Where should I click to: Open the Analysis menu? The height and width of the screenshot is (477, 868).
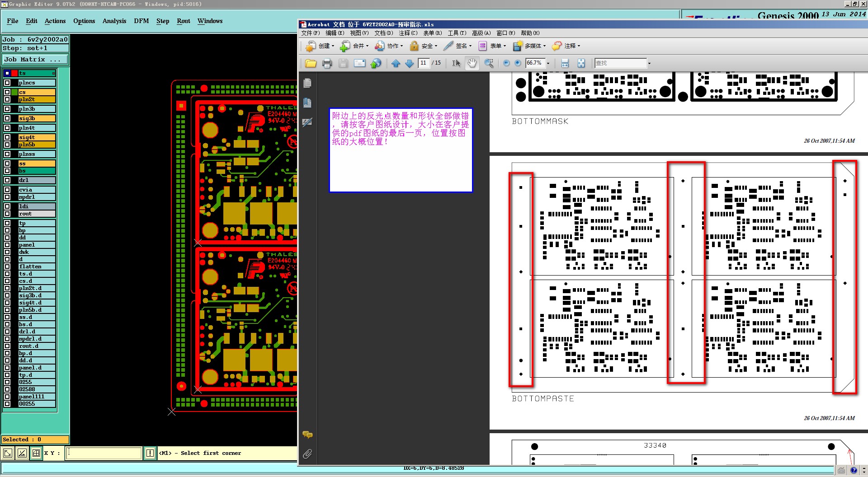point(114,21)
